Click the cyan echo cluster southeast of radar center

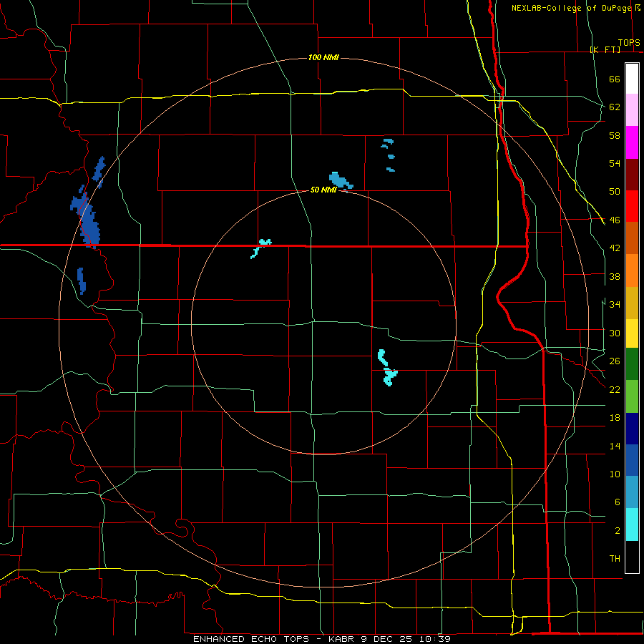[x=387, y=368]
